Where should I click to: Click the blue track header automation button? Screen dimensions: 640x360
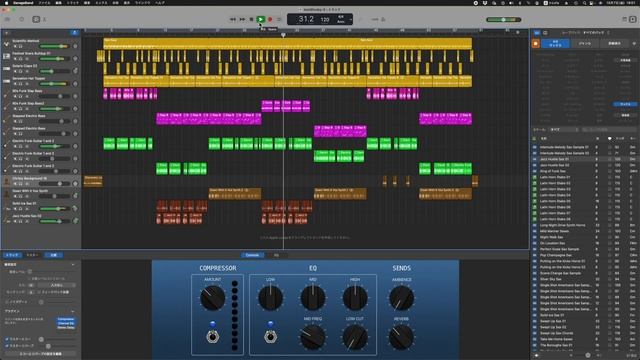coord(75,32)
